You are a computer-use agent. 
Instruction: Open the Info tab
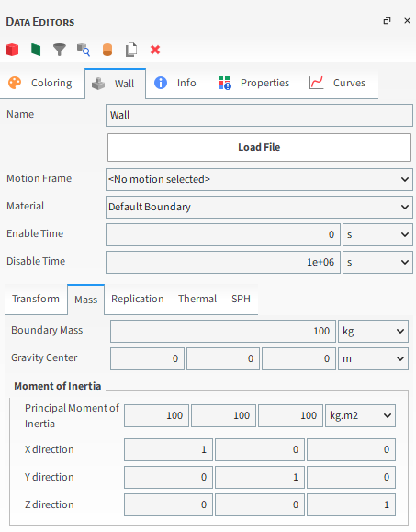click(175, 83)
